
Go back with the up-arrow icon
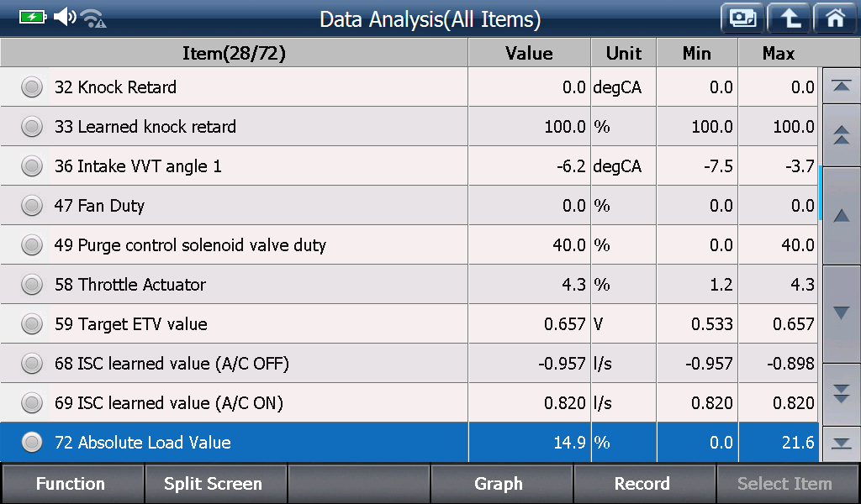pos(789,18)
